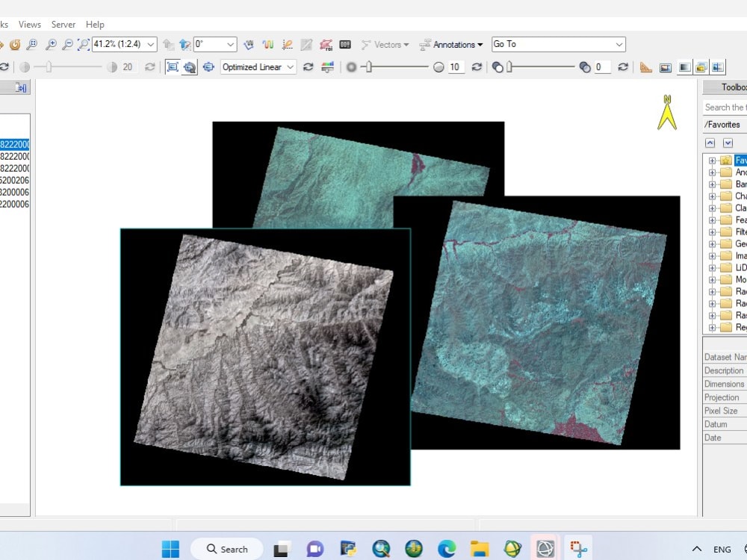Expand the Toolbox folder starting with 'Cla'
The height and width of the screenshot is (560, 747).
[x=712, y=208]
